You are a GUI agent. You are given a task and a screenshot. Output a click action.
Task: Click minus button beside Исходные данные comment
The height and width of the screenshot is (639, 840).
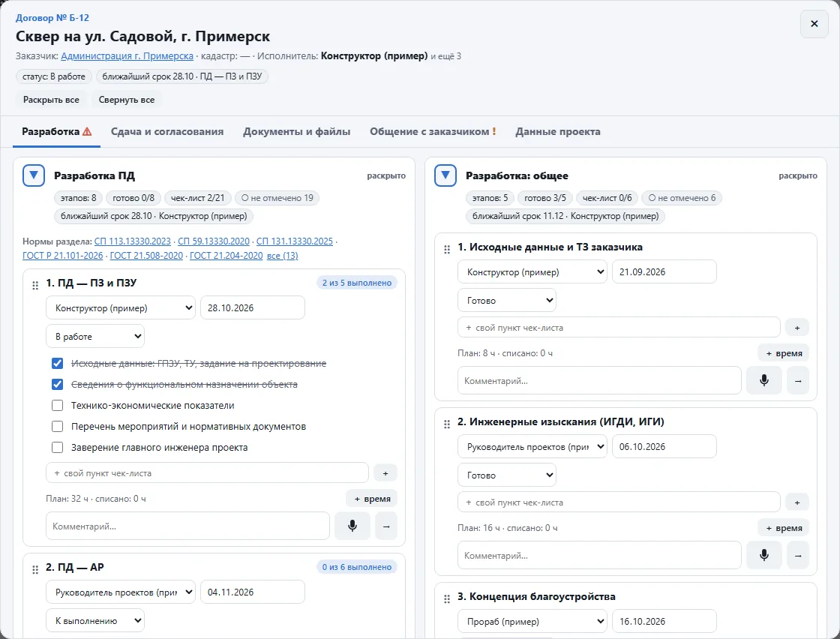(x=798, y=380)
